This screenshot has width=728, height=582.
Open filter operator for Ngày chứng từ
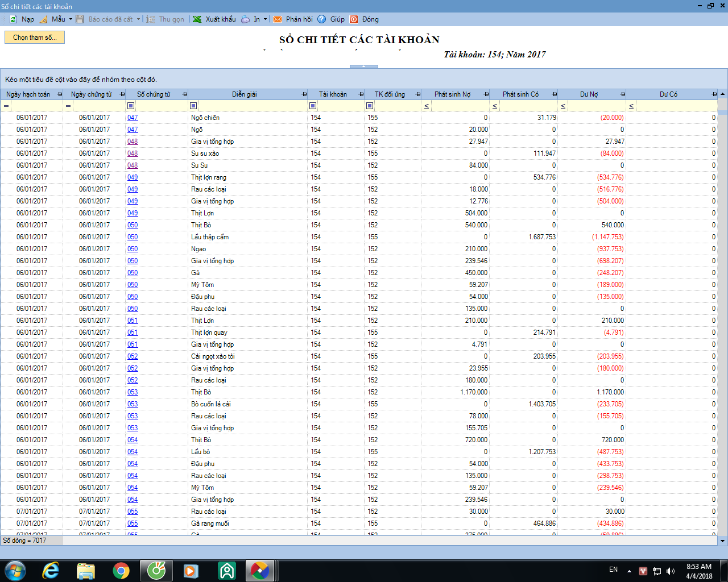point(68,106)
